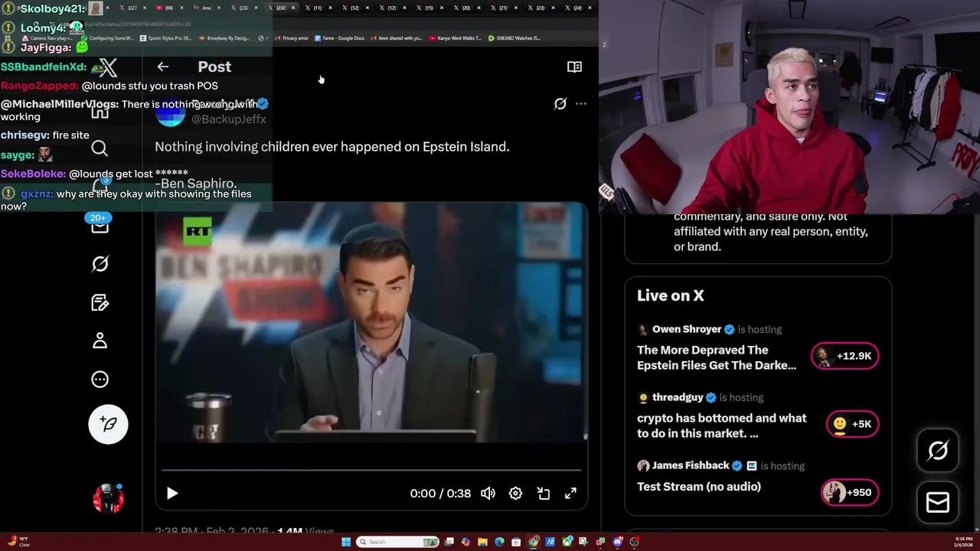Viewport: 980px width, 551px height.
Task: Open Discord from taskbar
Action: click(618, 542)
